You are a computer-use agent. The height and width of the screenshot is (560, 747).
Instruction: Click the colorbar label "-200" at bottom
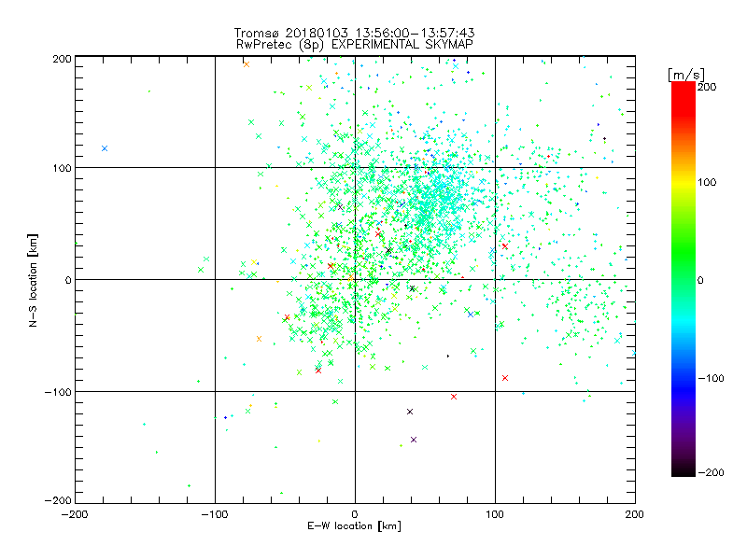pos(711,472)
